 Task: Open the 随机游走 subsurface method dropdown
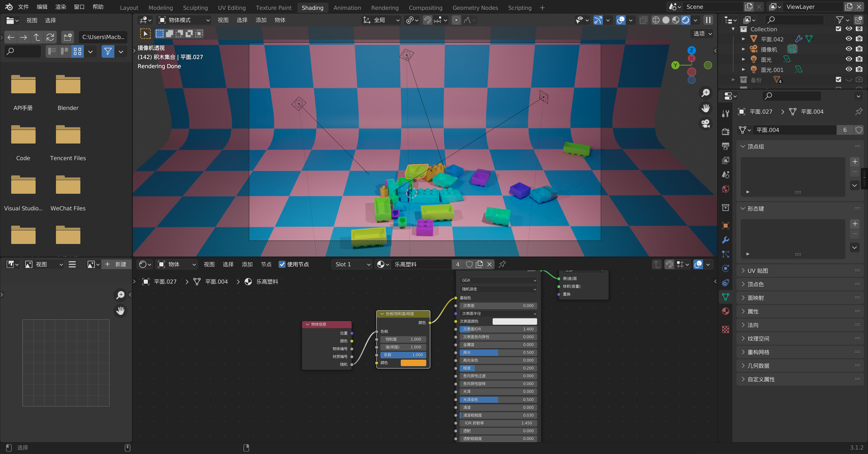point(498,289)
